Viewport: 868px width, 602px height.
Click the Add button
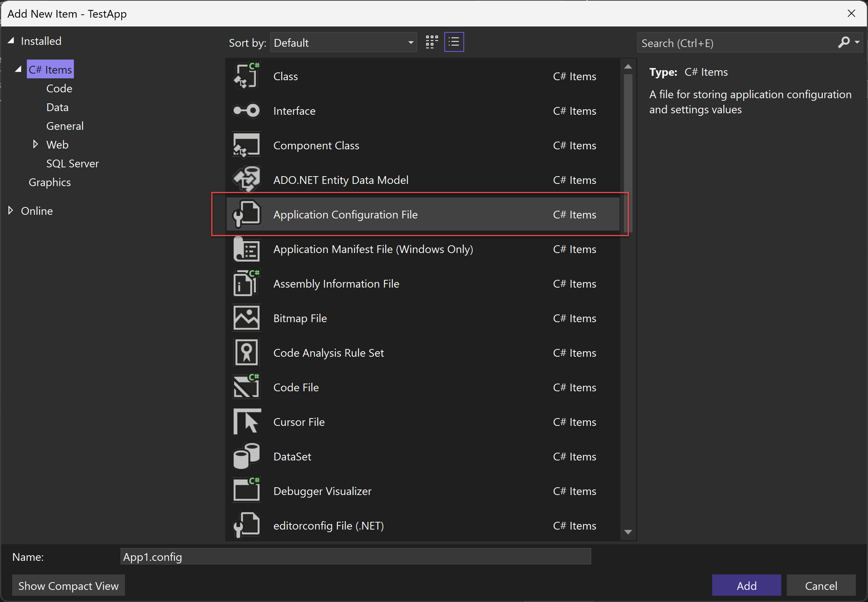click(x=745, y=585)
